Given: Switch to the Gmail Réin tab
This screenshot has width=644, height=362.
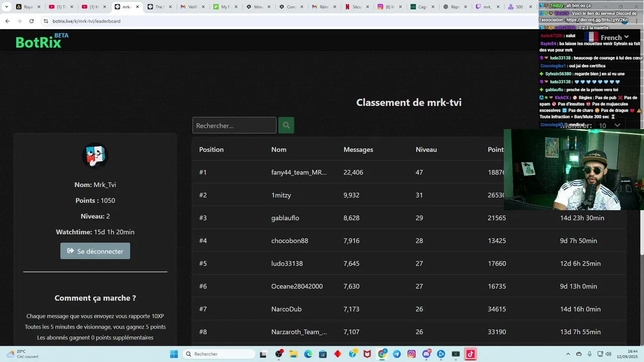Looking at the screenshot, I should (325, 7).
